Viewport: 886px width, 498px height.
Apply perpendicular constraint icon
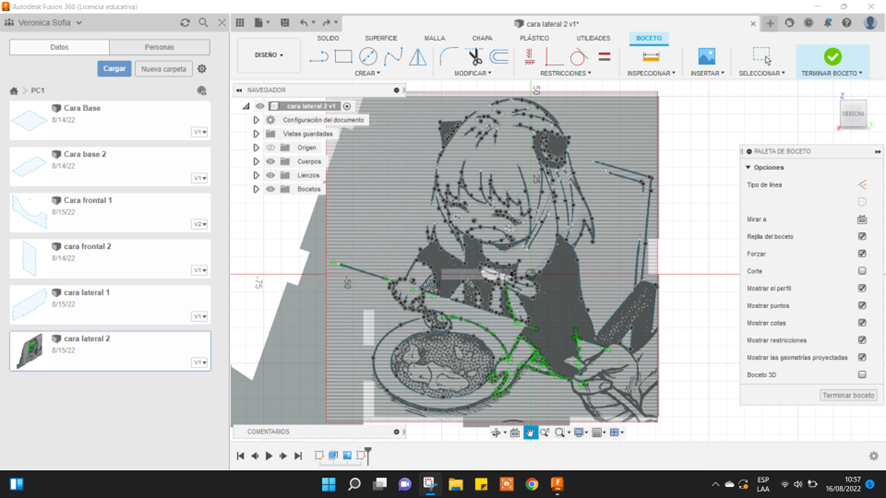[553, 57]
